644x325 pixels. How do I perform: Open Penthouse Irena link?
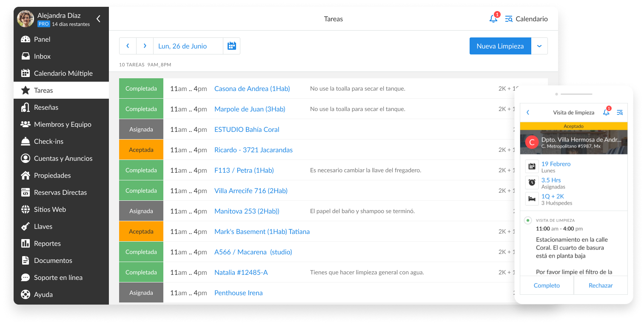[x=239, y=293]
